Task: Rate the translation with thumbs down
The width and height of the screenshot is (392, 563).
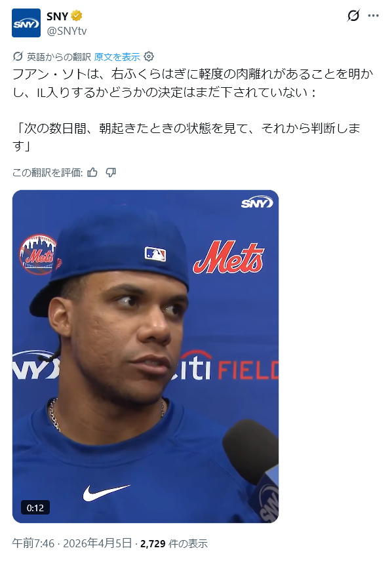Action: pyautogui.click(x=111, y=173)
